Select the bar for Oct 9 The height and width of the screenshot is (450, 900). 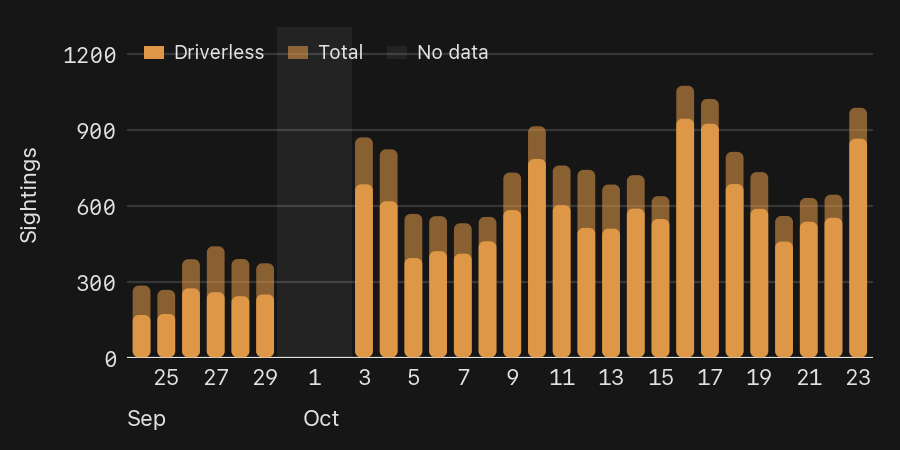(x=512, y=265)
